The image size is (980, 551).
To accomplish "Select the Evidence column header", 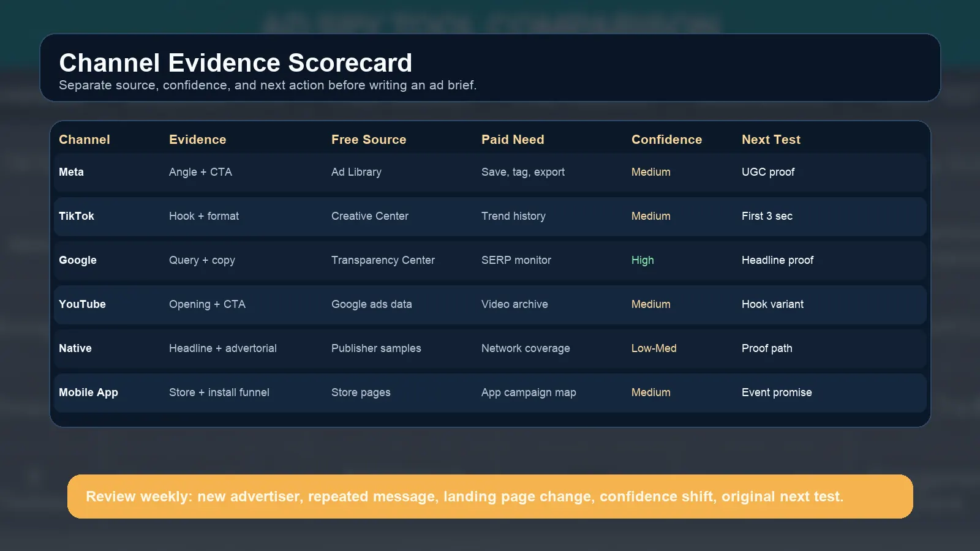I will point(197,140).
